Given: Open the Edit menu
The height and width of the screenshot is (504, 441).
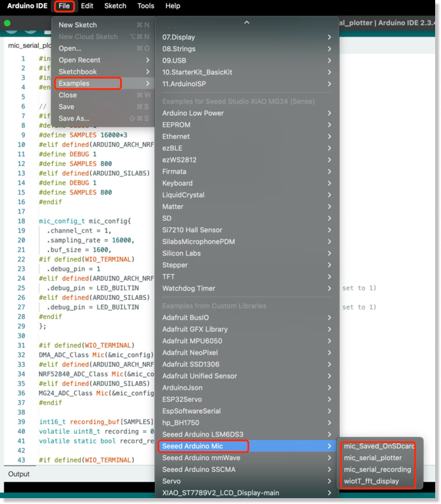Looking at the screenshot, I should coord(87,6).
